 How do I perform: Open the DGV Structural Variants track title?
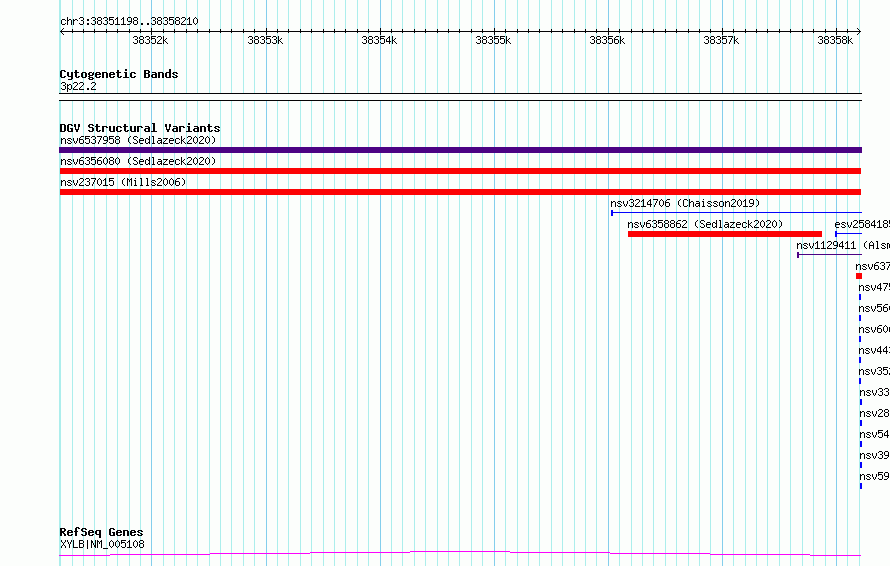coord(140,128)
